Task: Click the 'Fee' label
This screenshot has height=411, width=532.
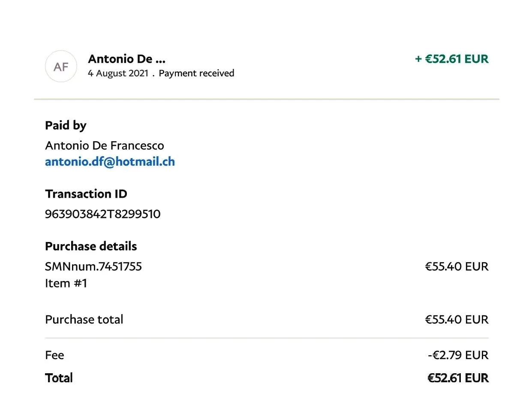Action: (x=54, y=355)
